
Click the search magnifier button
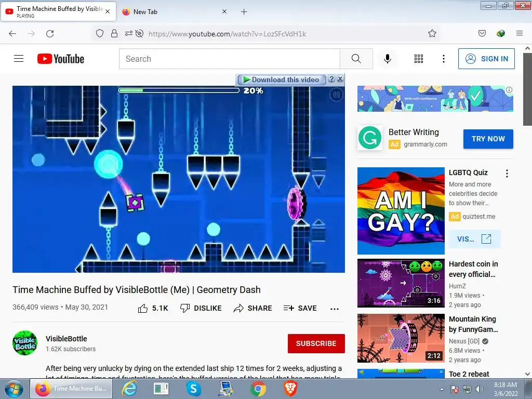[356, 59]
